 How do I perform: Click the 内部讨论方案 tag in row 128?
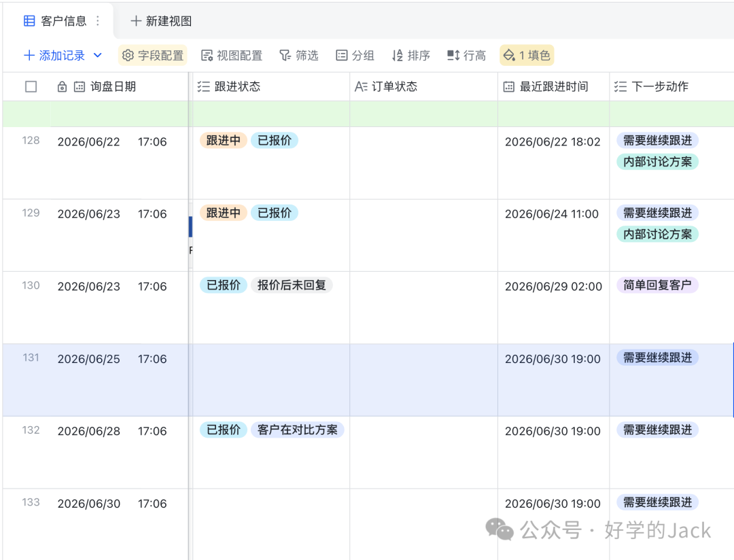coord(657,162)
